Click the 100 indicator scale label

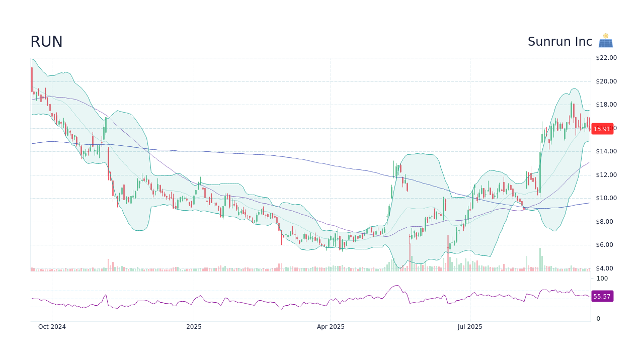[x=602, y=278]
